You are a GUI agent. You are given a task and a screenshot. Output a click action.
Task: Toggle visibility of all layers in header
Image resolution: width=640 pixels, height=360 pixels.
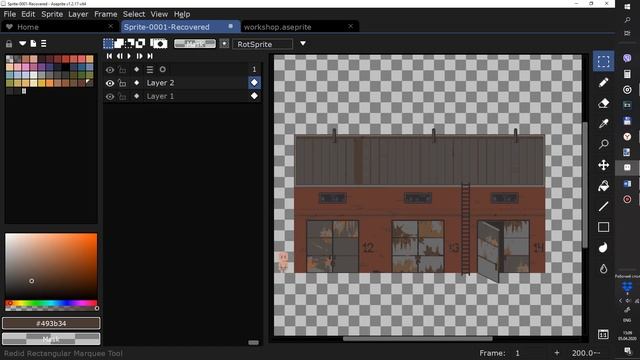(110, 70)
